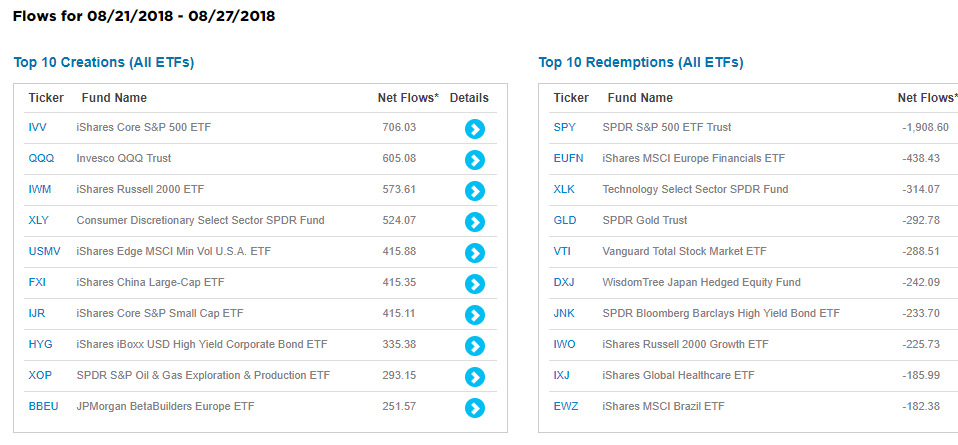This screenshot has width=958, height=445.
Task: Open the IJR ticker link
Action: [37, 313]
